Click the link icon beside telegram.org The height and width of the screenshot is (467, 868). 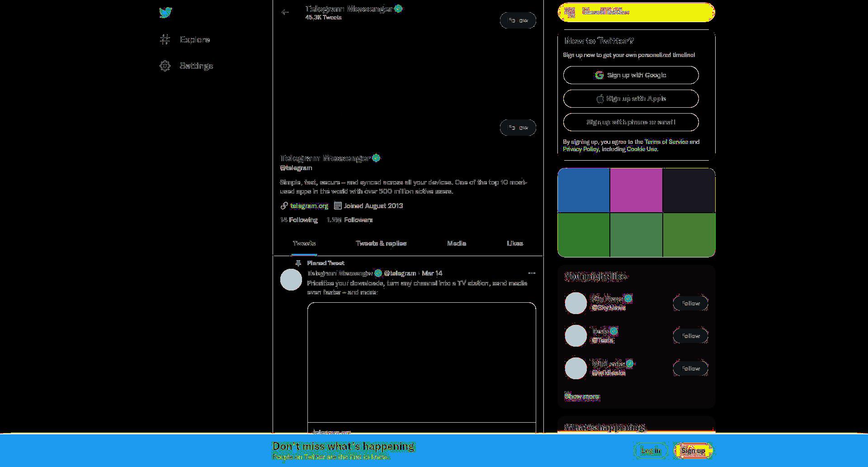pyautogui.click(x=284, y=205)
